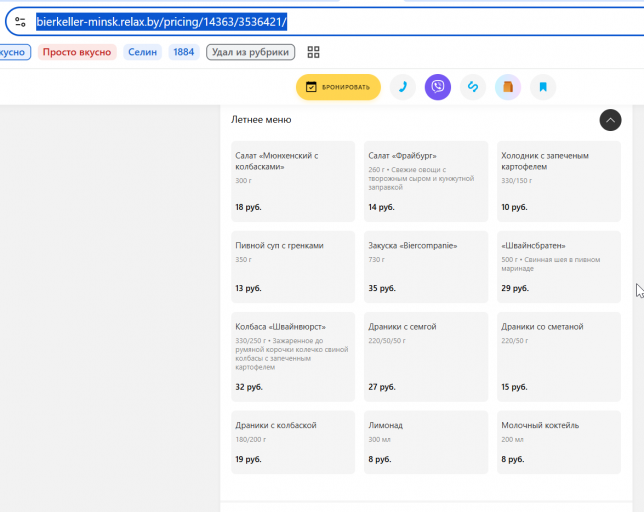The height and width of the screenshot is (512, 644).
Task: Open the orange menu book icon
Action: click(508, 87)
